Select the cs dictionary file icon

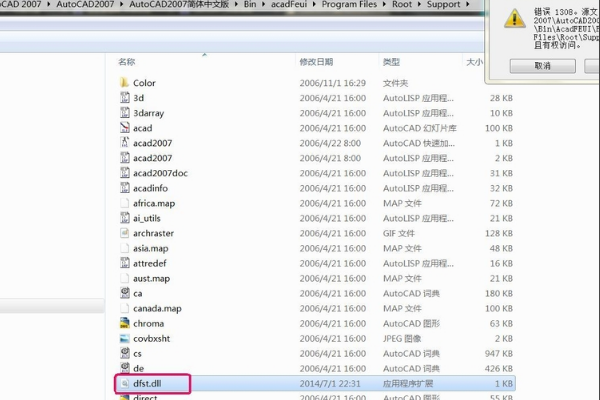pyautogui.click(x=125, y=353)
